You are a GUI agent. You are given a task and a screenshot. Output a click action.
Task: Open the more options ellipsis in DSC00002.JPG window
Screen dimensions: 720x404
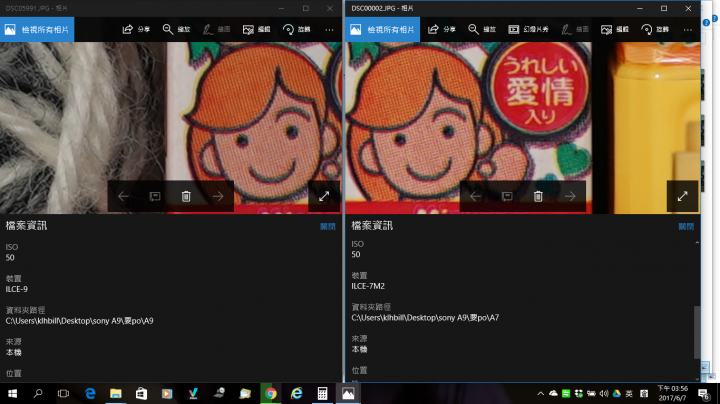tap(687, 29)
